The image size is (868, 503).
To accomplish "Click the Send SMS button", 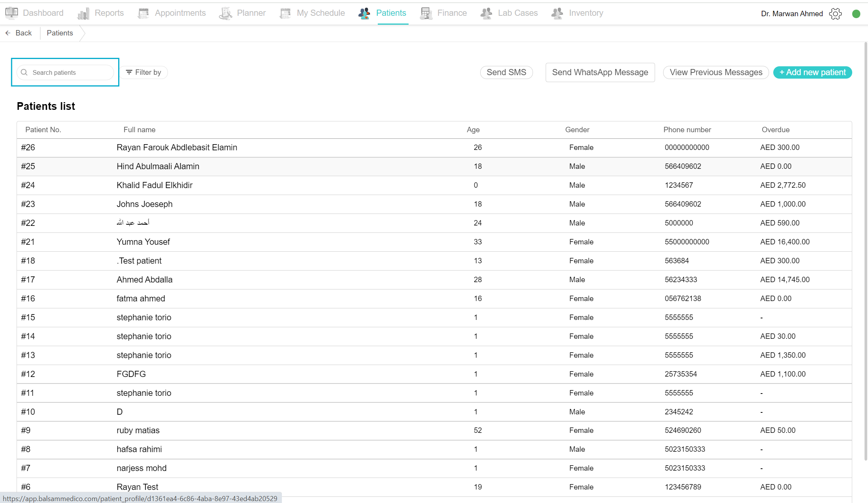I will tap(506, 72).
